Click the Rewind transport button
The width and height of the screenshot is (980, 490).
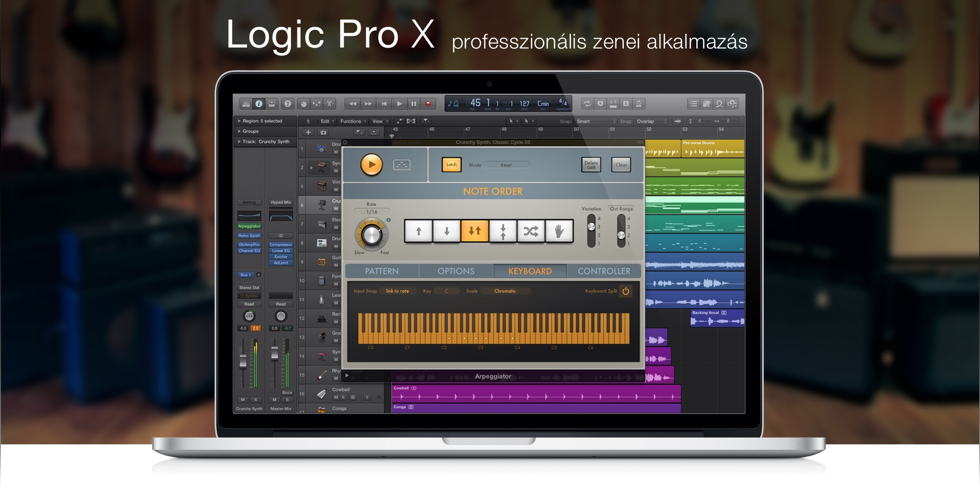[x=353, y=104]
